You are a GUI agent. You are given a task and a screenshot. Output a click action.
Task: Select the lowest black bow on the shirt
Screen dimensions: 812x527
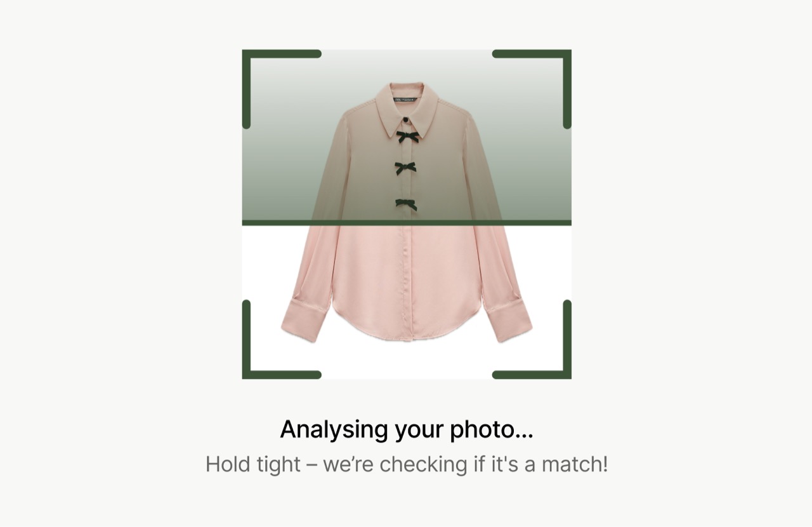pyautogui.click(x=406, y=204)
